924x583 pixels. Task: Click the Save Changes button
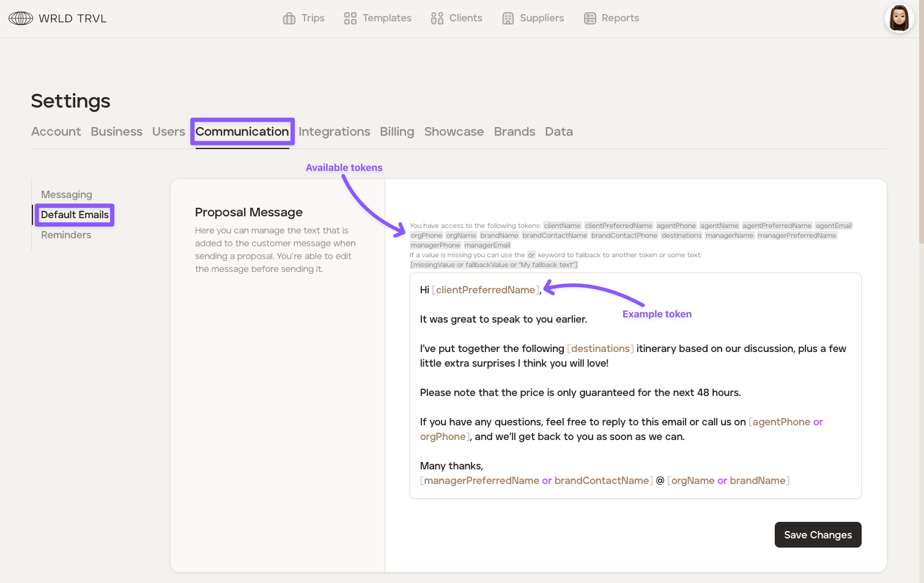(x=818, y=535)
